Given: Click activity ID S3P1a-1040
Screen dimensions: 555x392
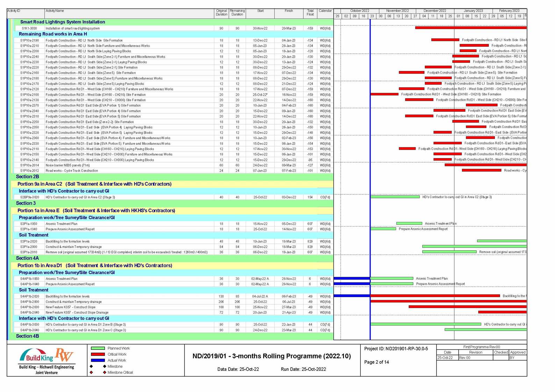Looking at the screenshot, I should pyautogui.click(x=29, y=229).
